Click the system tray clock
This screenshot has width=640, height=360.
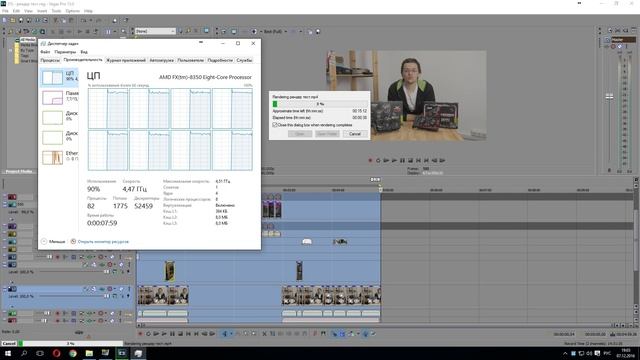tap(627, 353)
